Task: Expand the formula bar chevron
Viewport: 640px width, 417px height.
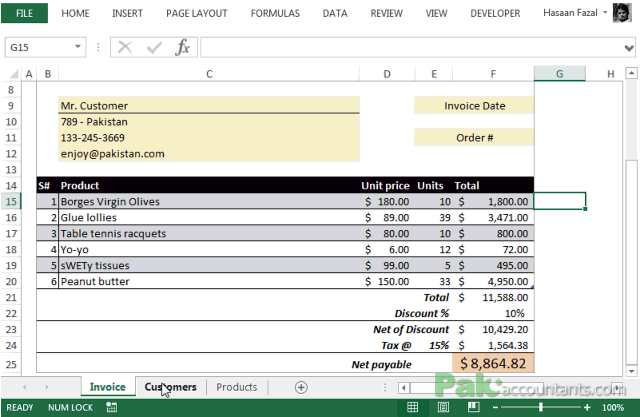Action: coord(629,48)
